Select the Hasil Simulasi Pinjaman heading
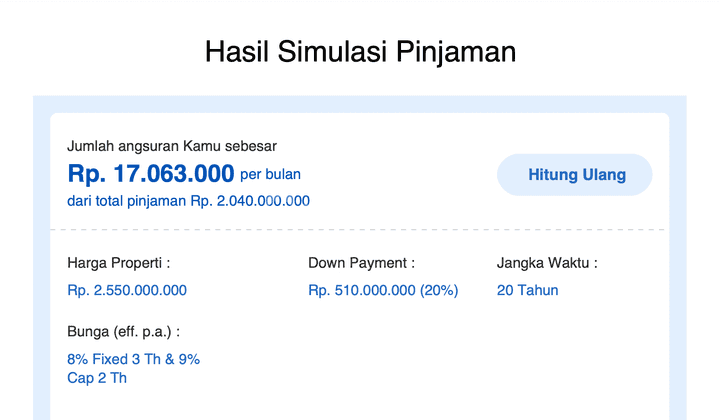 [x=360, y=51]
